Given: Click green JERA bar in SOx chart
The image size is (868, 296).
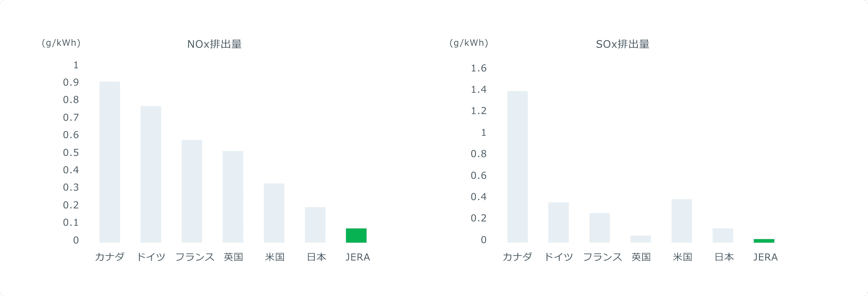Looking at the screenshot, I should tap(764, 241).
